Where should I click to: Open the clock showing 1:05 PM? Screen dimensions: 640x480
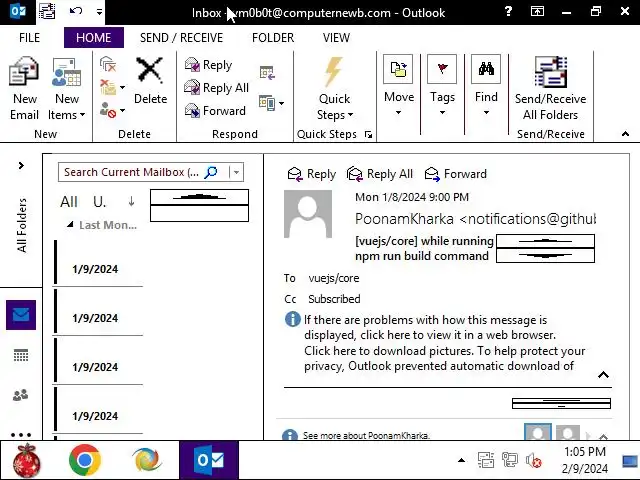coord(585,460)
